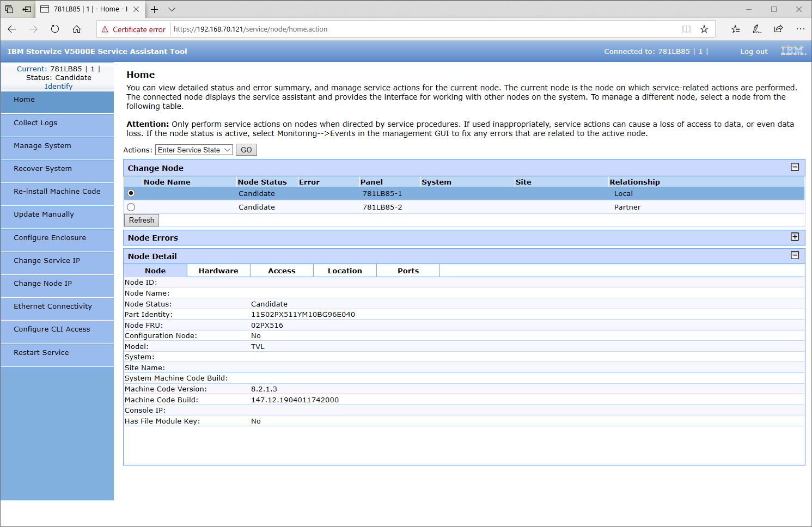The image size is (812, 527).
Task: Click the Log out link
Action: [754, 51]
